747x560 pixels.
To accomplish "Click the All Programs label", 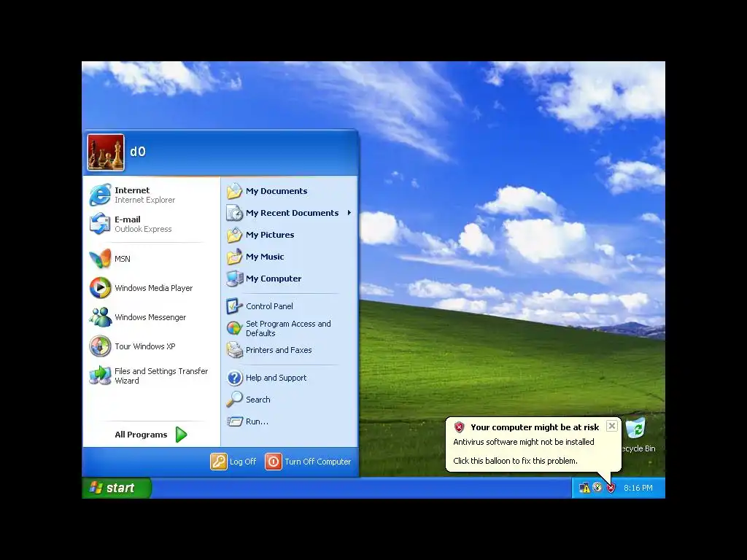I will [x=141, y=435].
